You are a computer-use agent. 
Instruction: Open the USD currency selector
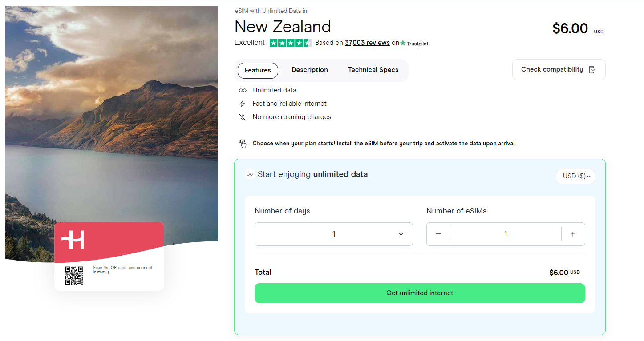[575, 176]
